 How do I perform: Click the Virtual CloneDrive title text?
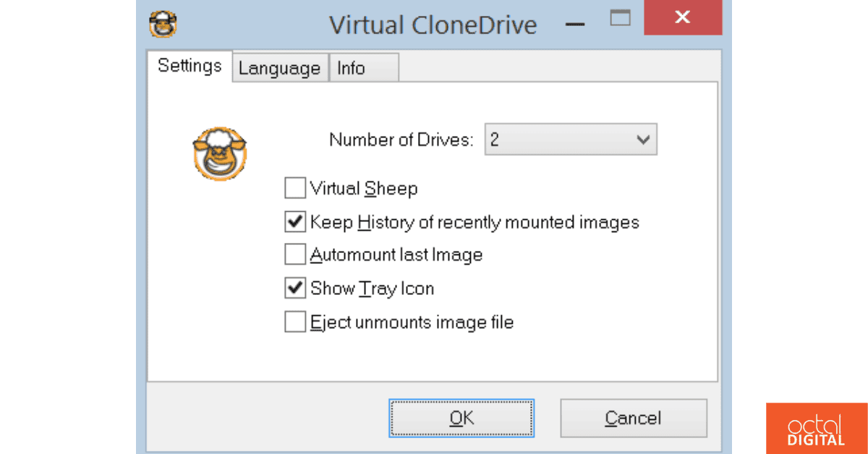pos(433,25)
